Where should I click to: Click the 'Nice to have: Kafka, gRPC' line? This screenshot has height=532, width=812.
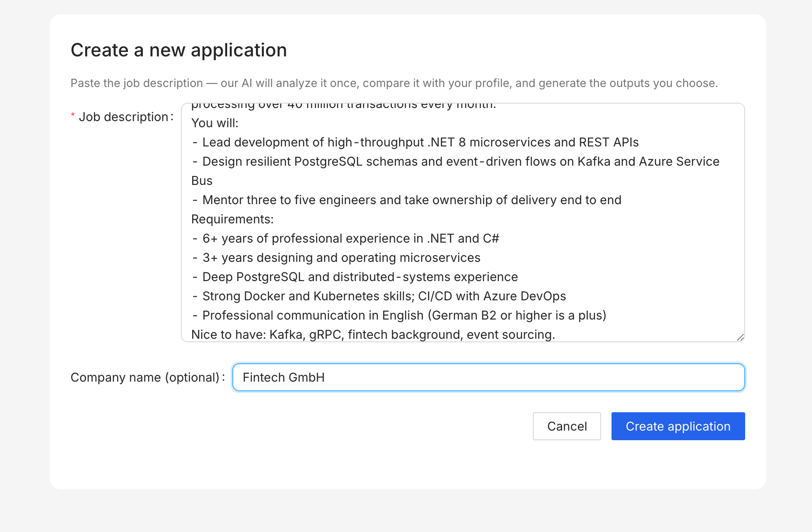pos(373,334)
